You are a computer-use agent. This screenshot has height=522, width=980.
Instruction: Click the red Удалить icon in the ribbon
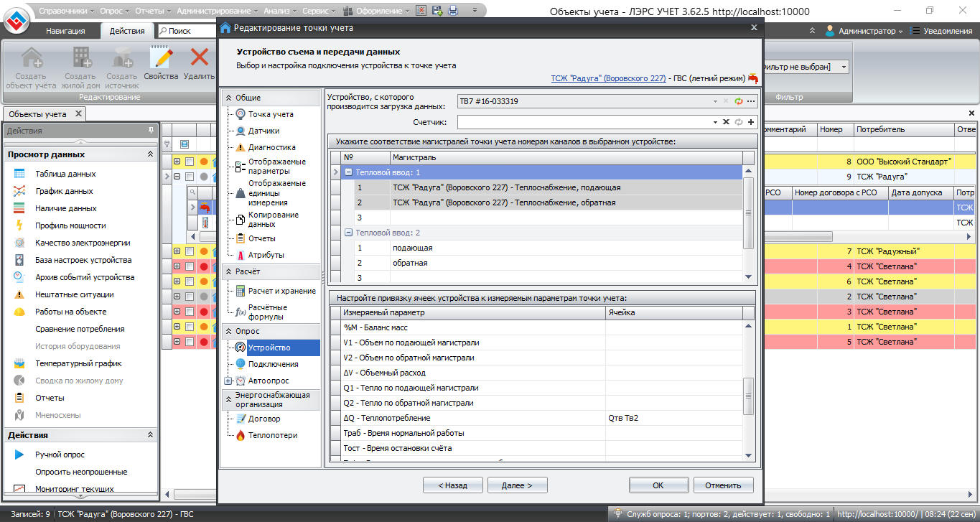click(x=199, y=57)
